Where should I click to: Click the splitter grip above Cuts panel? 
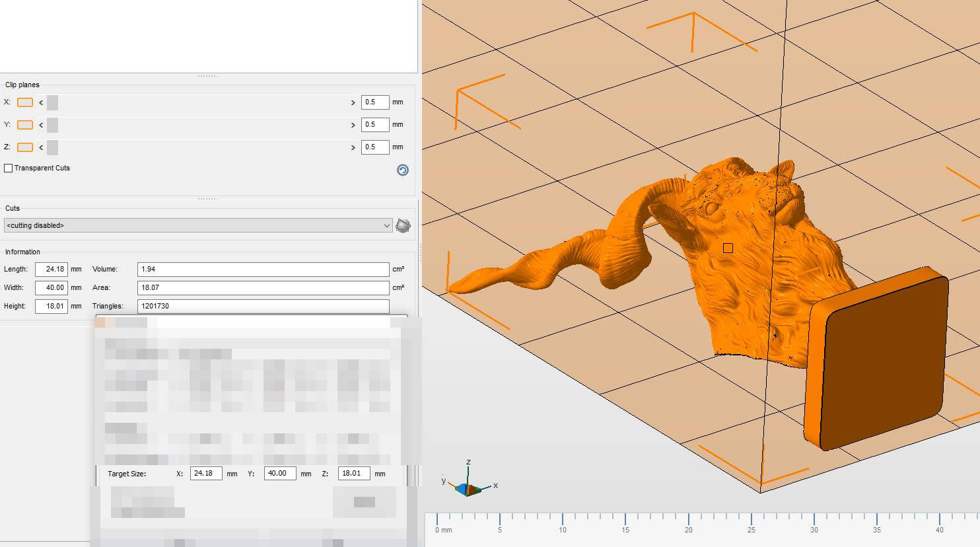point(207,199)
